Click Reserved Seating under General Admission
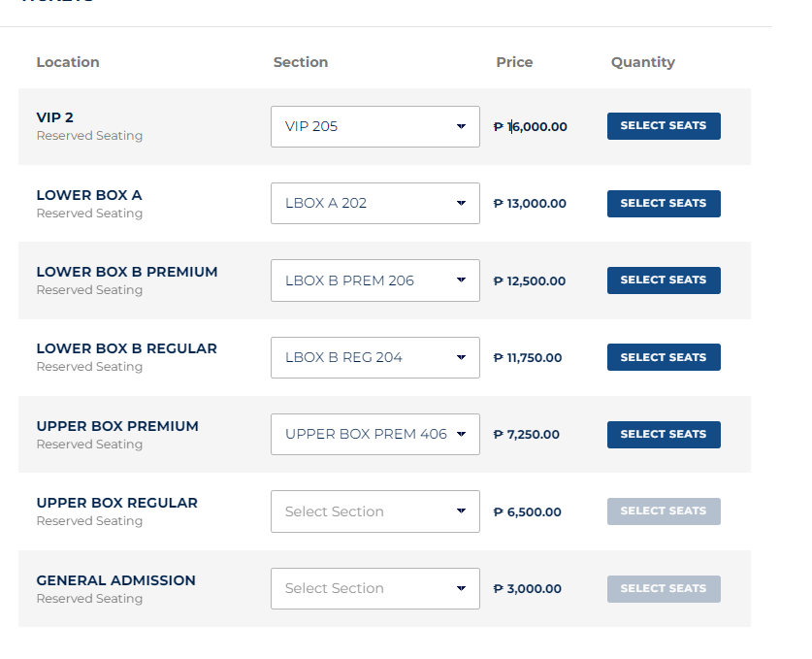 [89, 599]
